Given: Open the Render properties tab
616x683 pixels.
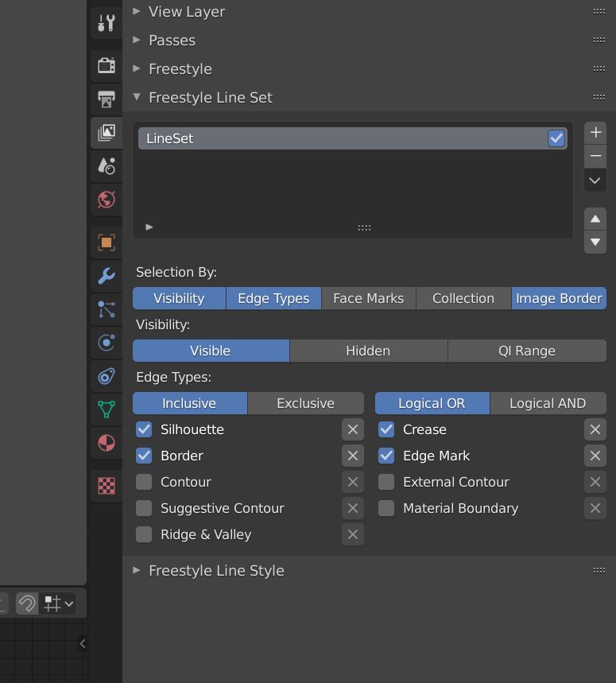Looking at the screenshot, I should tap(107, 66).
